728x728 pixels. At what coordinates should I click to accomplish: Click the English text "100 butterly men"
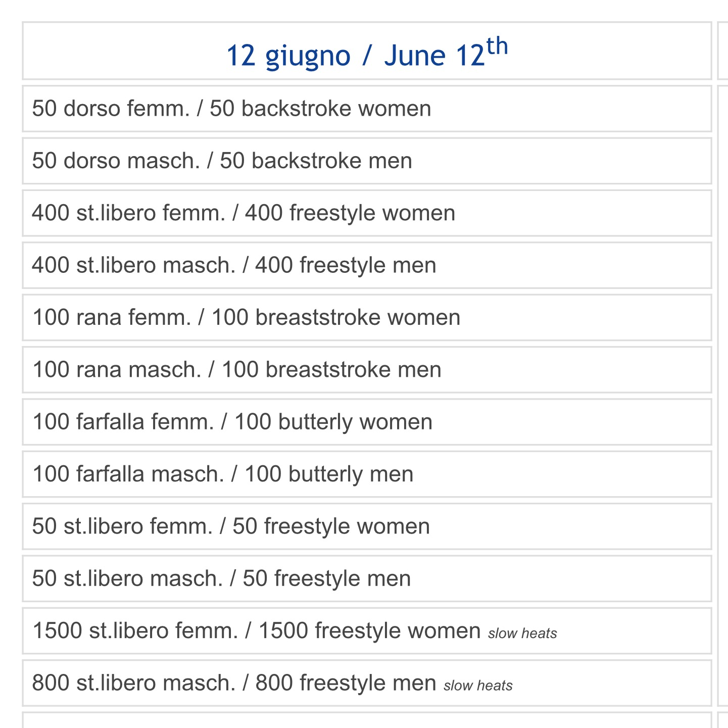coord(329,474)
